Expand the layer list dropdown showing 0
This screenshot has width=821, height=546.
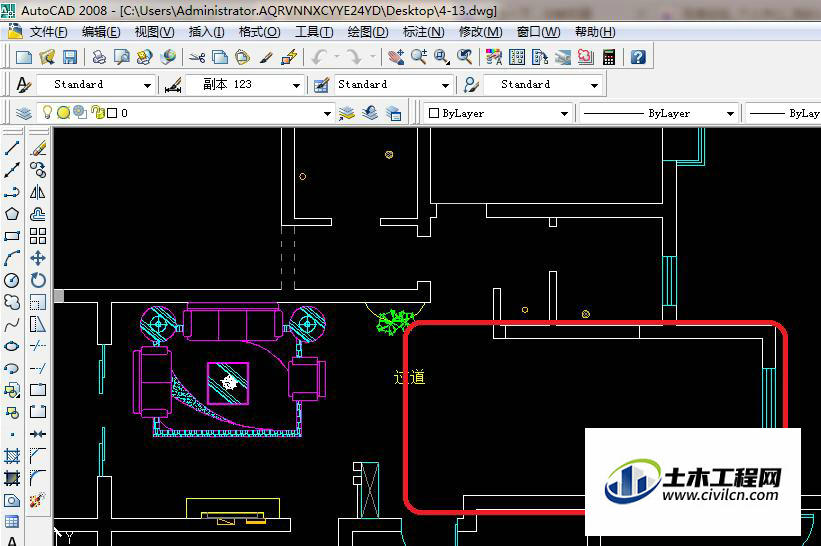(x=327, y=114)
